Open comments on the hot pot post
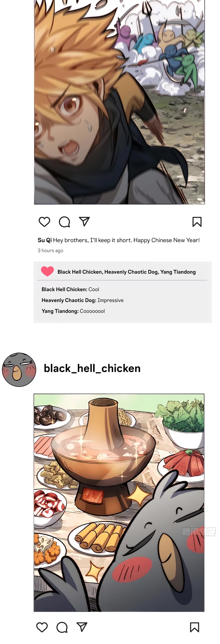The width and height of the screenshot is (220, 644). click(x=62, y=627)
